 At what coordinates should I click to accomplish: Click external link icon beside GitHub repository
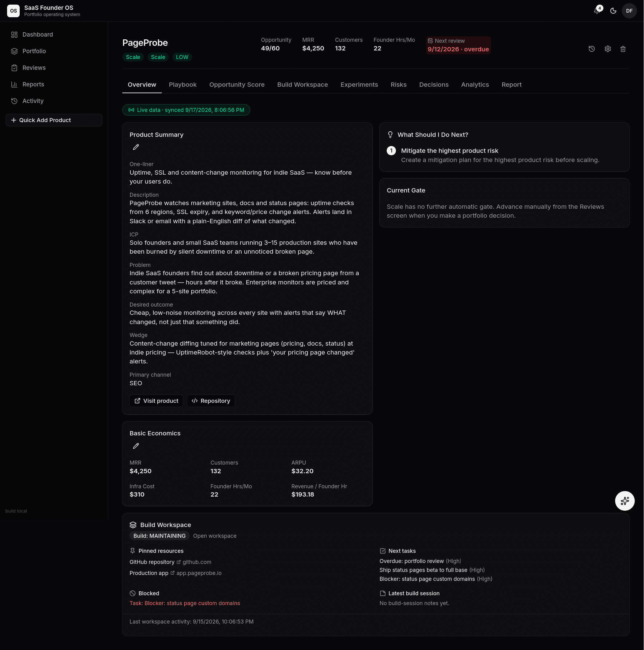(179, 562)
